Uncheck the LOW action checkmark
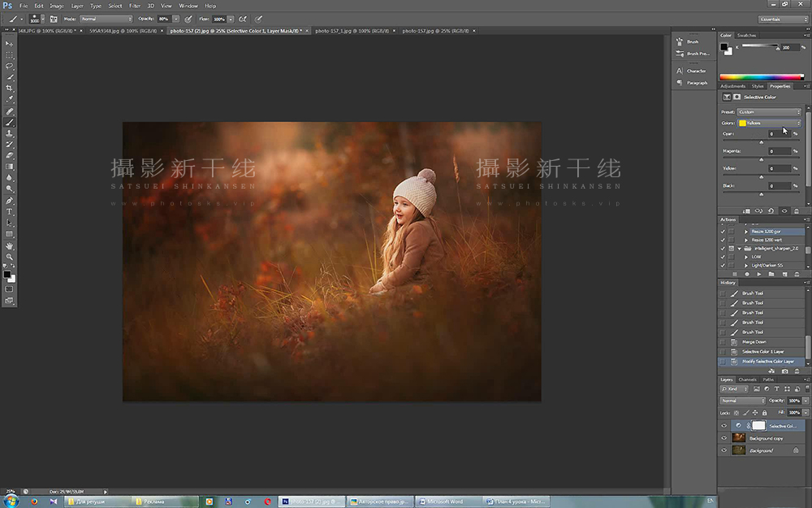 click(x=723, y=257)
